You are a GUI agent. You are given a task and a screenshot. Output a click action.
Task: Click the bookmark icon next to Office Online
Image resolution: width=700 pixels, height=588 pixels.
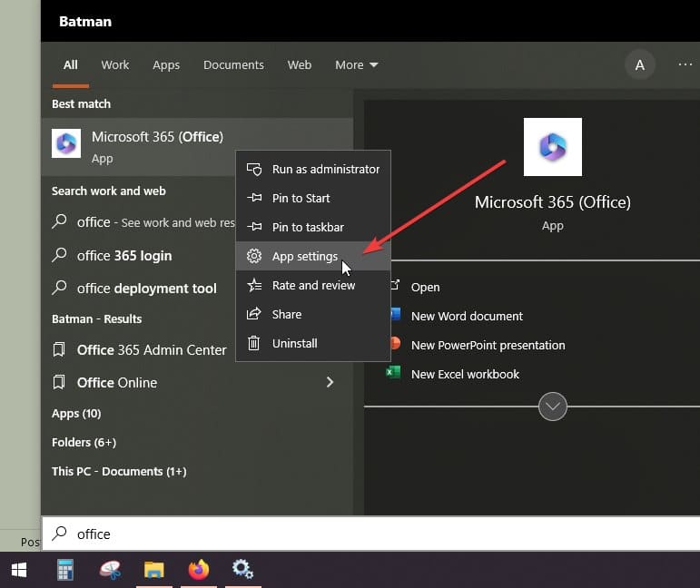[59, 382]
